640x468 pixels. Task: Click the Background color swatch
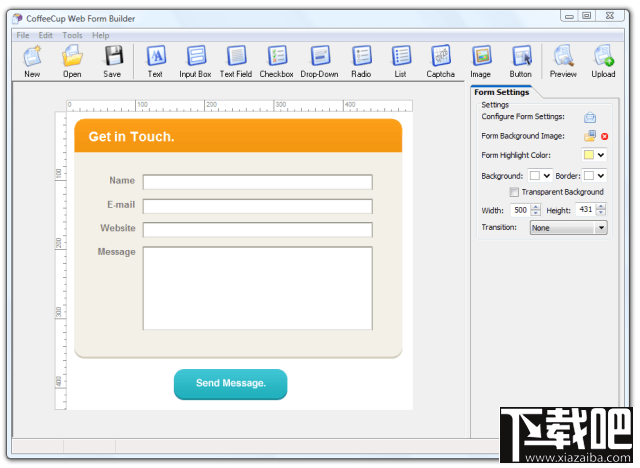point(534,176)
